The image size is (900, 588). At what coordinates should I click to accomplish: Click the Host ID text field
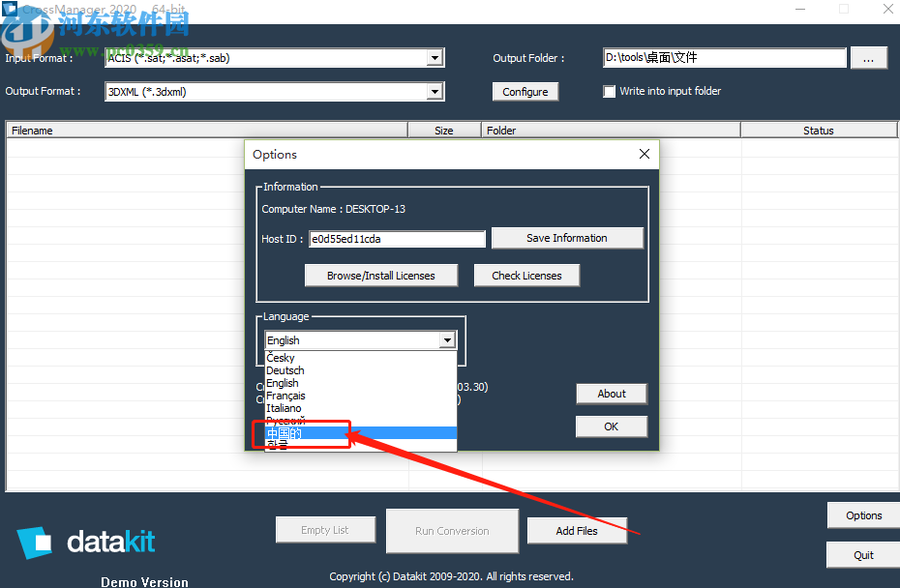click(397, 239)
